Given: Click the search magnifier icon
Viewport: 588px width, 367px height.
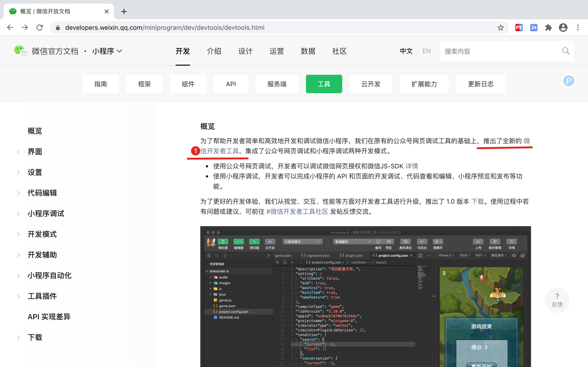Looking at the screenshot, I should click(566, 51).
